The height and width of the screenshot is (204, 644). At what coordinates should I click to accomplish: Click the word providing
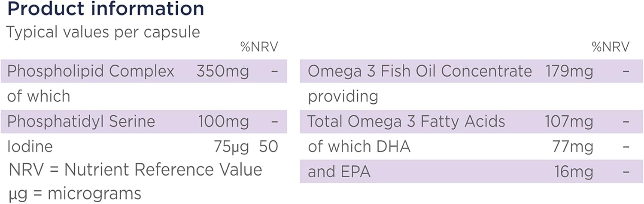pyautogui.click(x=343, y=96)
